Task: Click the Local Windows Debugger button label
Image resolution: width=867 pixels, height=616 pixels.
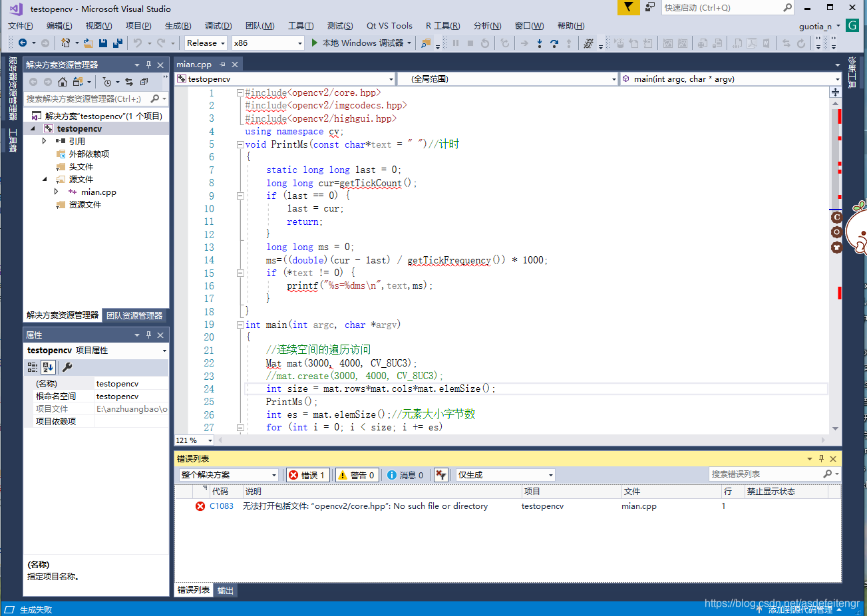Action: (x=363, y=43)
